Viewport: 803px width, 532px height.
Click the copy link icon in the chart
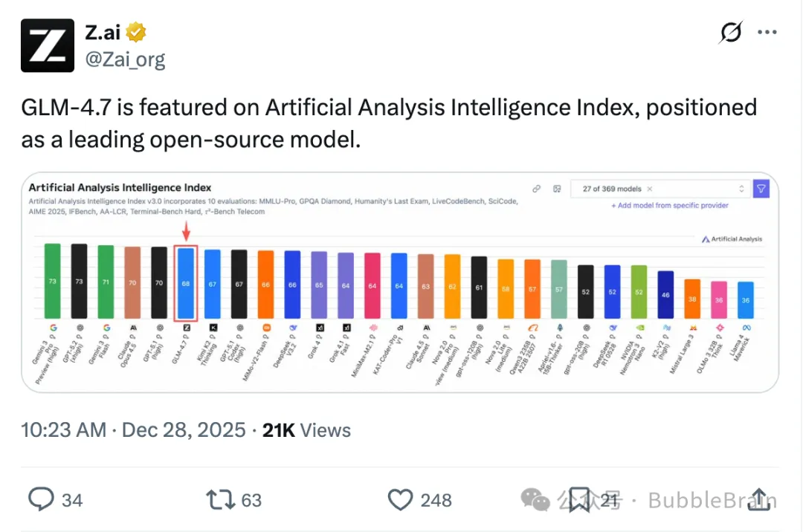[537, 189]
